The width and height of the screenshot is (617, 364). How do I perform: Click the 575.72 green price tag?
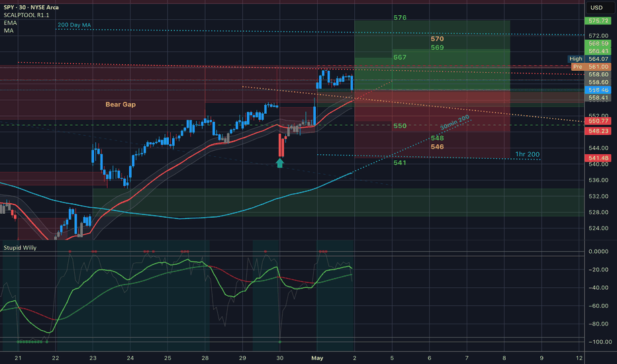coord(598,21)
